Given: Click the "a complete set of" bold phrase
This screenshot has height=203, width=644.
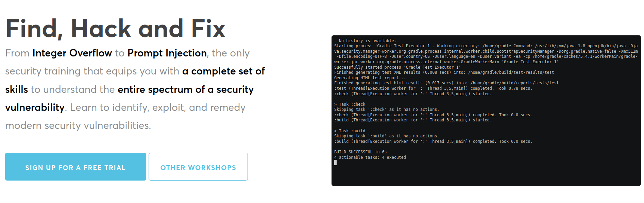Looking at the screenshot, I should tap(223, 71).
